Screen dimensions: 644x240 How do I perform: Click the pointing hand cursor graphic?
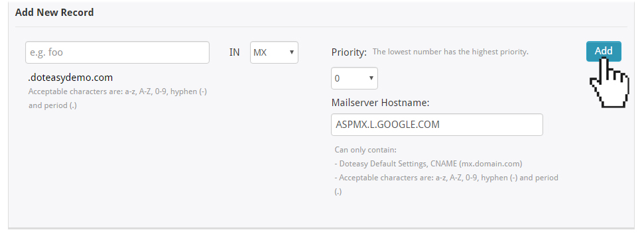tap(609, 83)
